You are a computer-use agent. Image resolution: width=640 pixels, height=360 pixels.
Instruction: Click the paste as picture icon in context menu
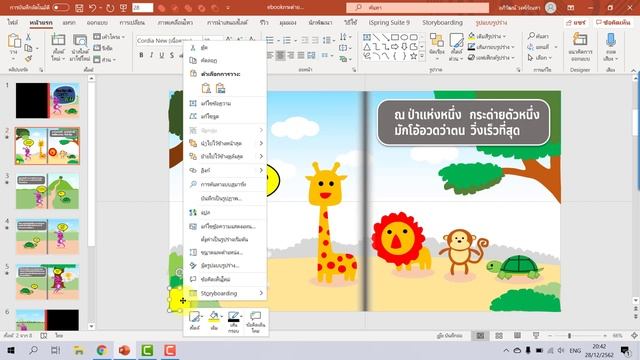coord(220,88)
